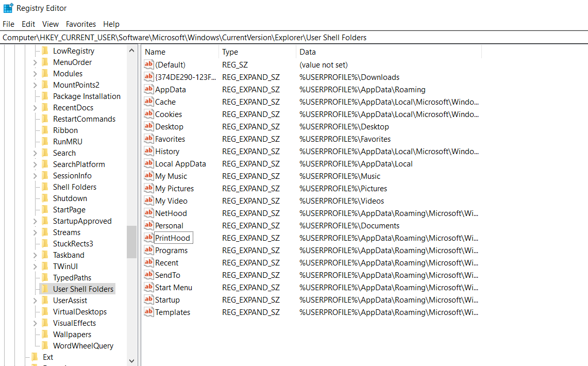Select the VirtualDesktops key
588x366 pixels.
point(80,312)
